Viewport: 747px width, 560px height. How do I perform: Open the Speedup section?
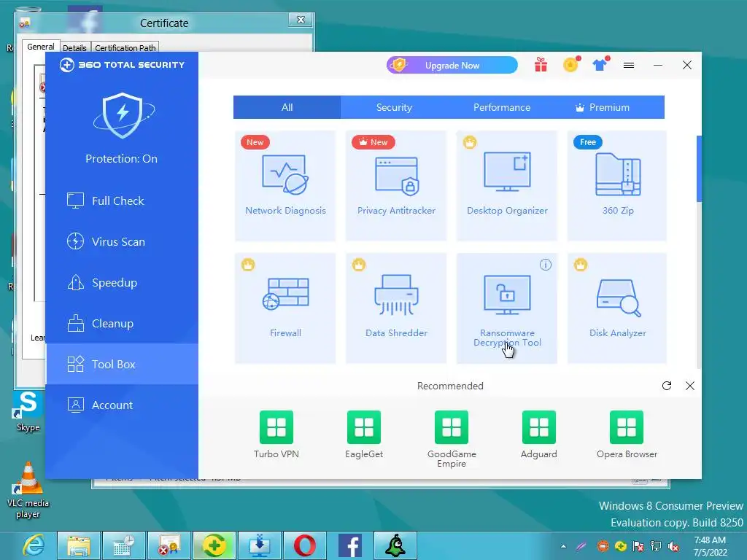pyautogui.click(x=122, y=282)
